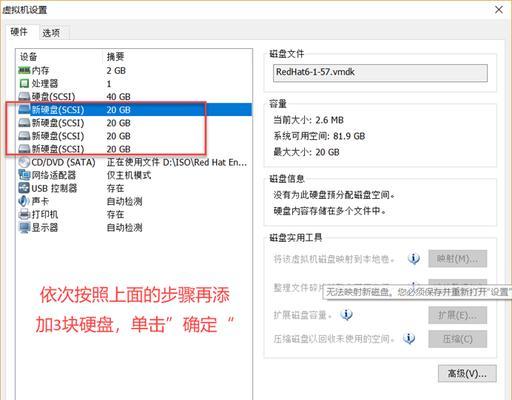The height and width of the screenshot is (400, 512).
Task: Click the CD/DVD summary 正在使用文件 path
Action: coord(177,162)
